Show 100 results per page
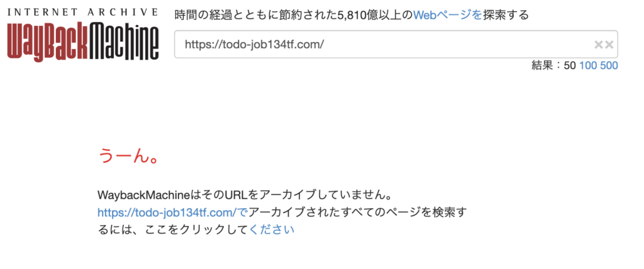This screenshot has height=269, width=644. pyautogui.click(x=588, y=65)
